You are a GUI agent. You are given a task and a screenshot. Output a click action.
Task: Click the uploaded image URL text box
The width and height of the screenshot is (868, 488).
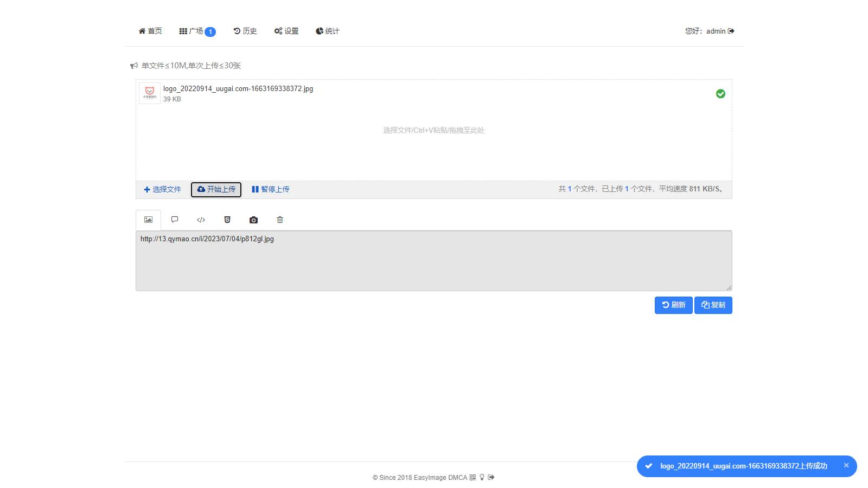(434, 261)
